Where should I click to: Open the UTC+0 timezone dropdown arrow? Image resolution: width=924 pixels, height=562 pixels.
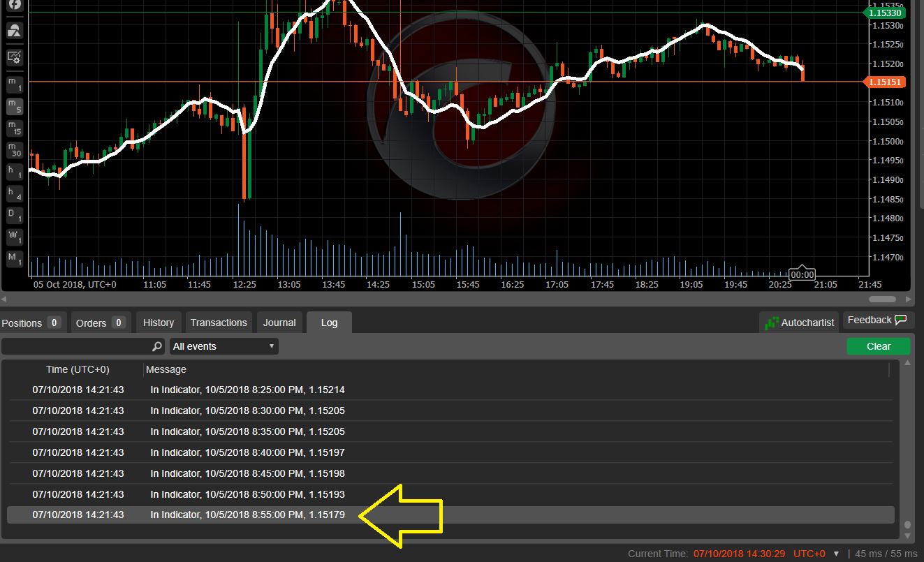tap(837, 554)
